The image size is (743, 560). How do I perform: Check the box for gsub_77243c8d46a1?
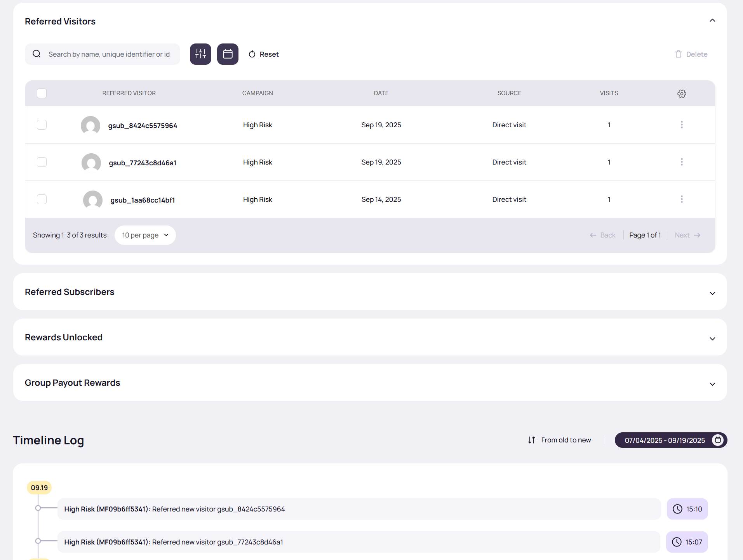(x=42, y=162)
